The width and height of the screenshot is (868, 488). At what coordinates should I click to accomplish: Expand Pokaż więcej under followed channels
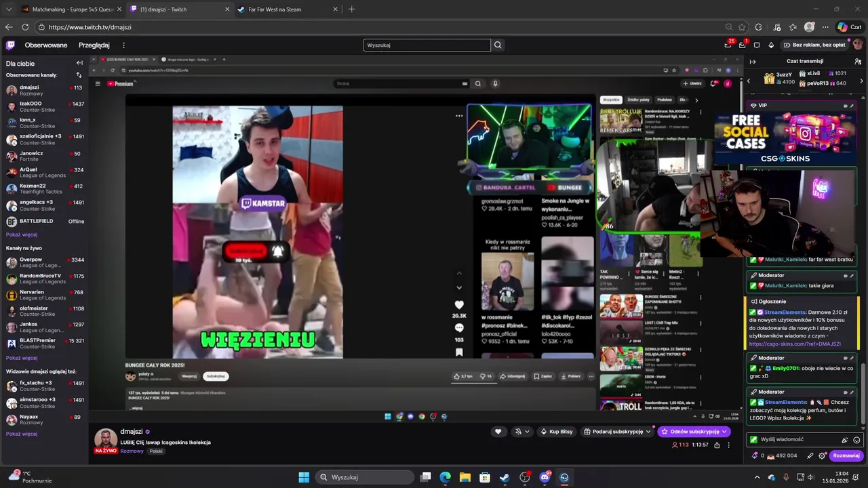(22, 235)
